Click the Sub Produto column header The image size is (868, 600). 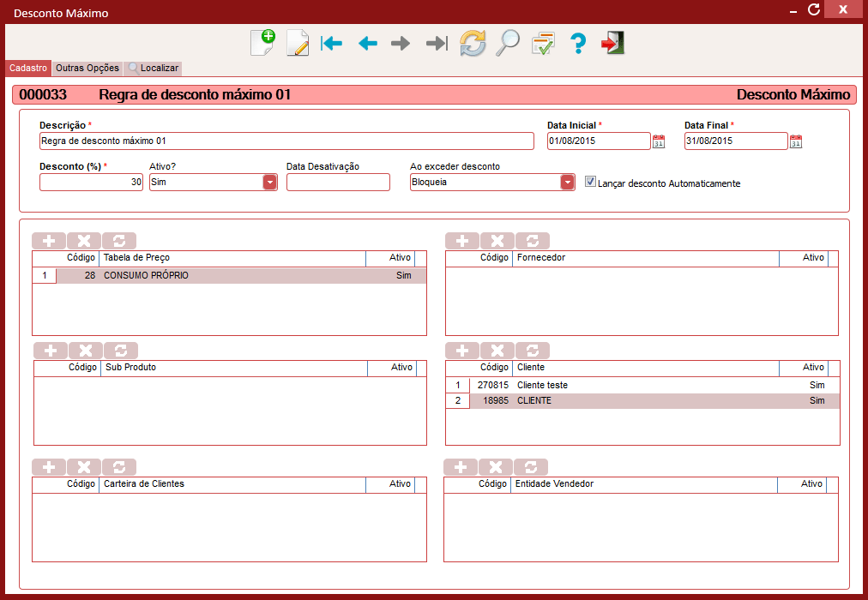(233, 367)
